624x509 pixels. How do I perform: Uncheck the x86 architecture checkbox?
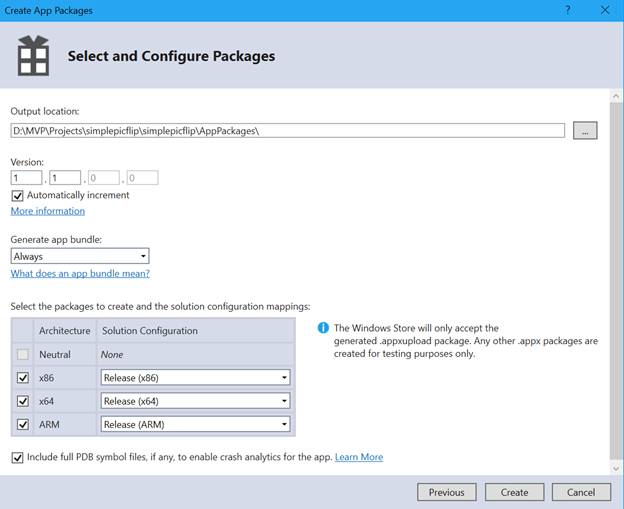23,377
